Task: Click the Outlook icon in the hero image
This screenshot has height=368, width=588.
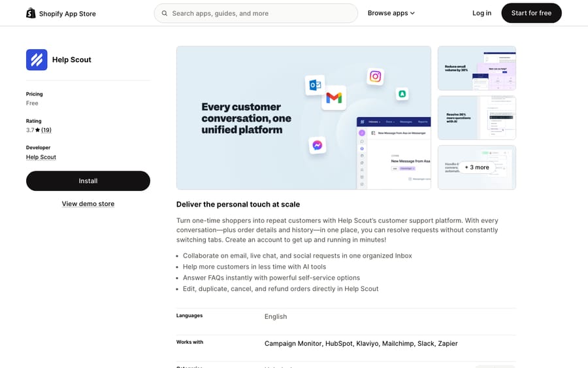Action: pos(315,85)
